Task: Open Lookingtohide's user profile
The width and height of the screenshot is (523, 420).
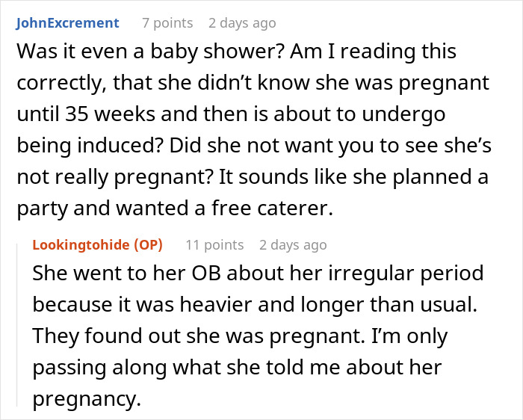Action: click(x=81, y=244)
